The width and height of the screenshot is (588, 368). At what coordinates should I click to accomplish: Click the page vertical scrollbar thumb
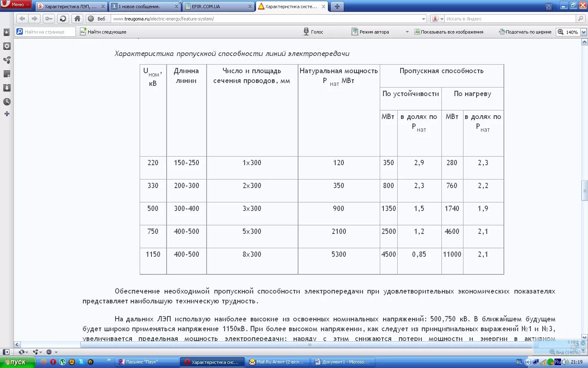pos(584,191)
